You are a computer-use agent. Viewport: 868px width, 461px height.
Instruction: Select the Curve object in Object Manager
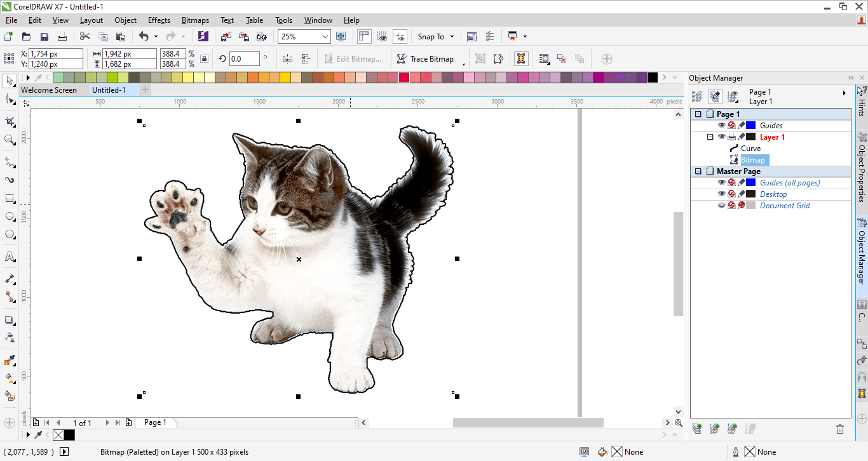750,148
